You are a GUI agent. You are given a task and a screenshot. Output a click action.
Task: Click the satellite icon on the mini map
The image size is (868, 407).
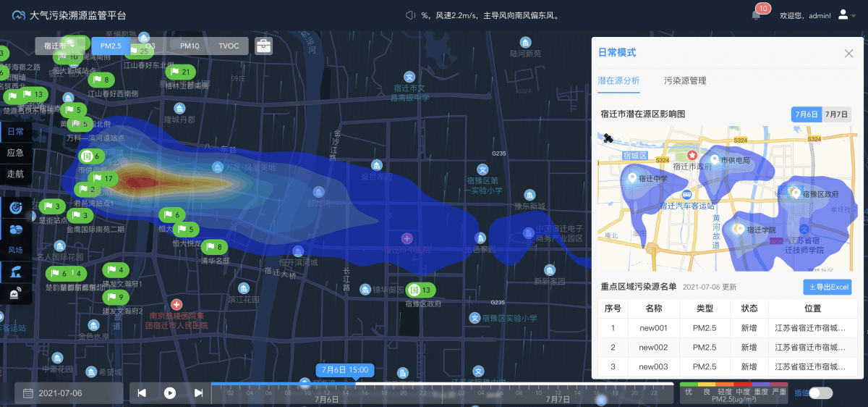608,138
